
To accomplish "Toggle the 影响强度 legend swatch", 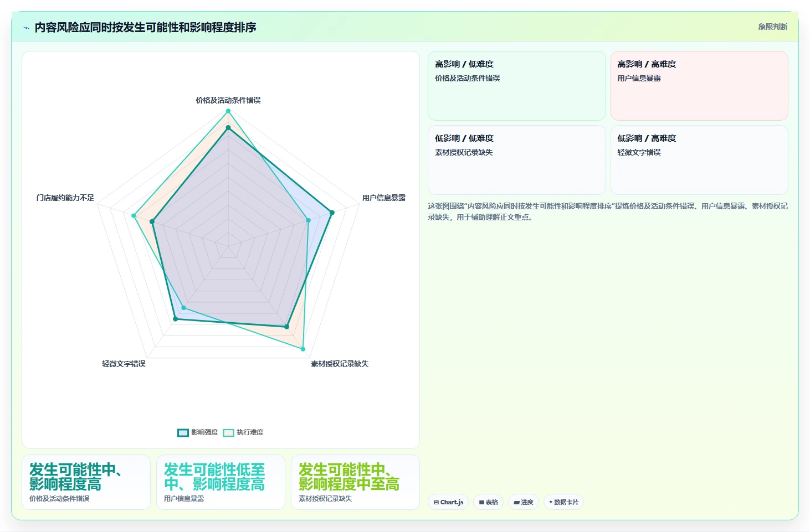I will (183, 432).
